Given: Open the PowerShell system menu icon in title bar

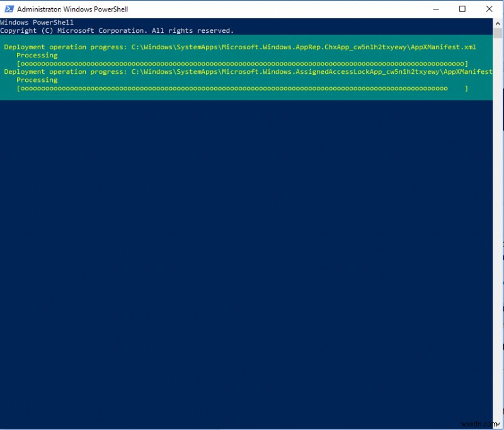Looking at the screenshot, I should 8,9.
